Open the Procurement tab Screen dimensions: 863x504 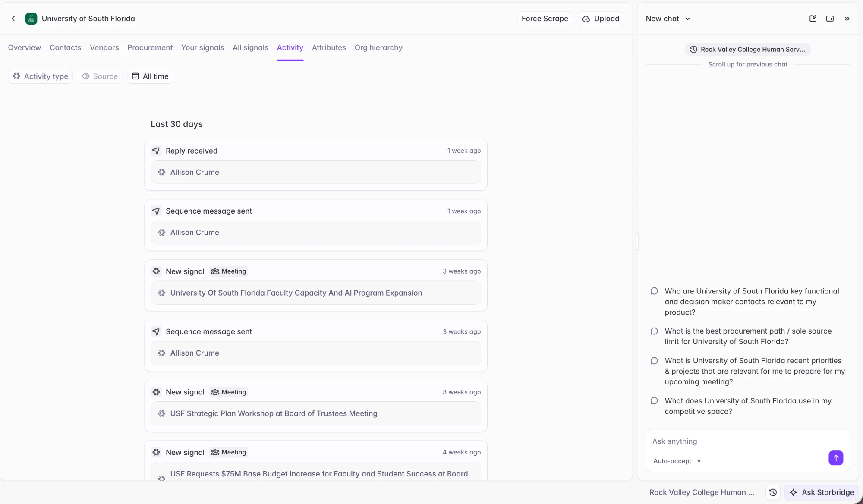150,47
